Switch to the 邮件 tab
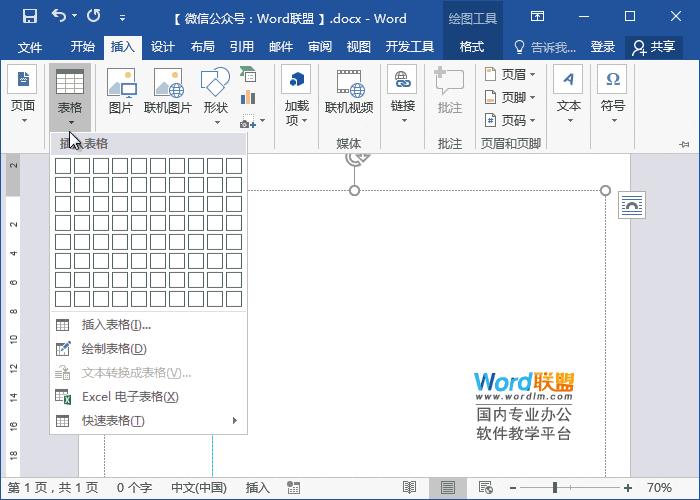Screen dimensions: 700x500 point(281,47)
